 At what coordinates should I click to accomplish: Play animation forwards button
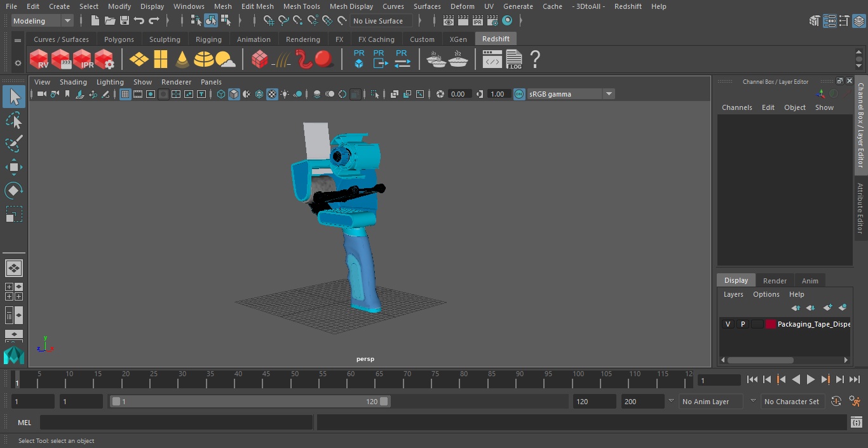(x=811, y=379)
